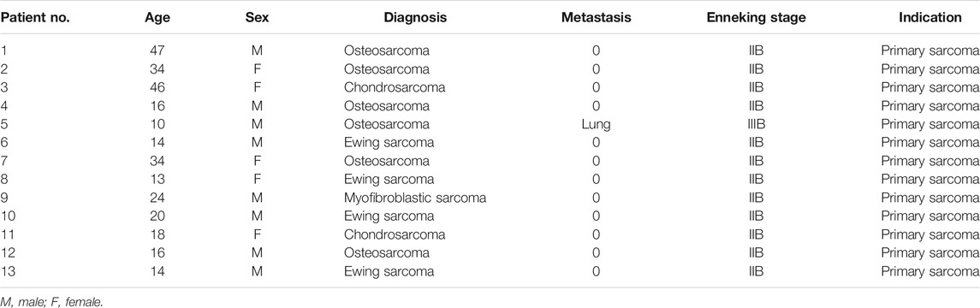Click the Metastasis column header
This screenshot has width=980, height=308.
596,17
